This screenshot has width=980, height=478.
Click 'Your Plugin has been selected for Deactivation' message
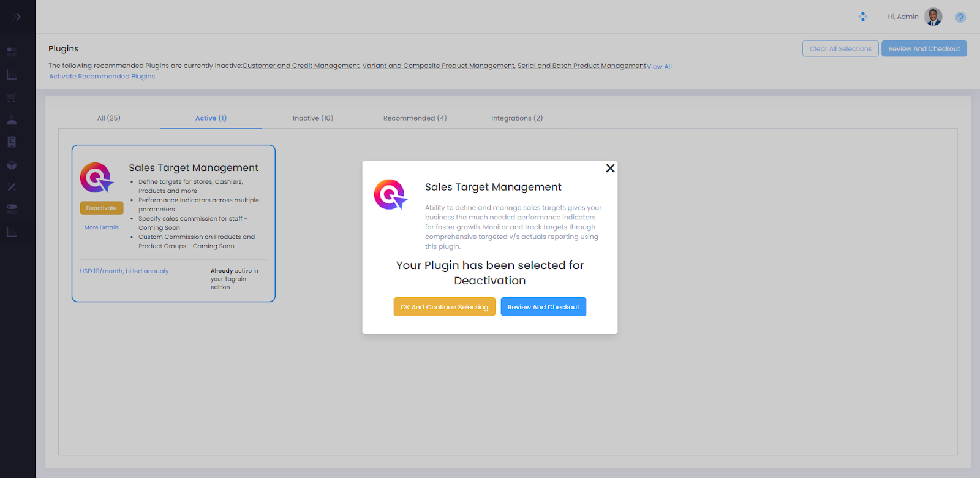[490, 273]
